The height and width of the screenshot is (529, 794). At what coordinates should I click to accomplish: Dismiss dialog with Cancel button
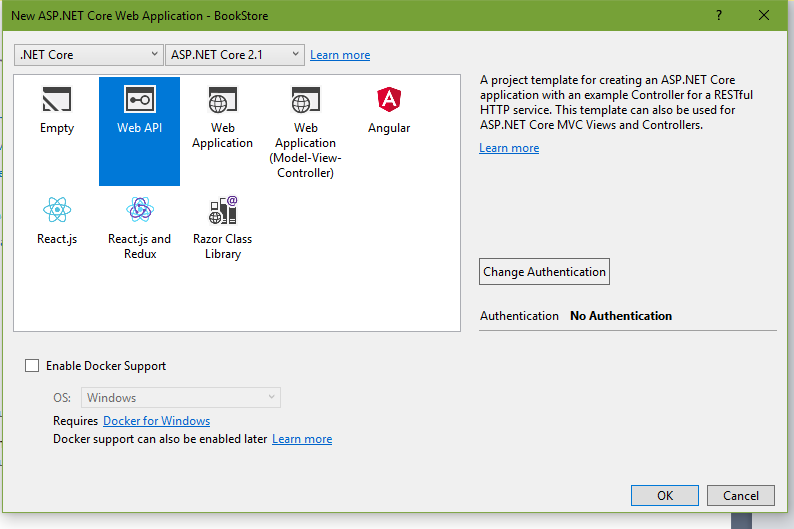(741, 496)
